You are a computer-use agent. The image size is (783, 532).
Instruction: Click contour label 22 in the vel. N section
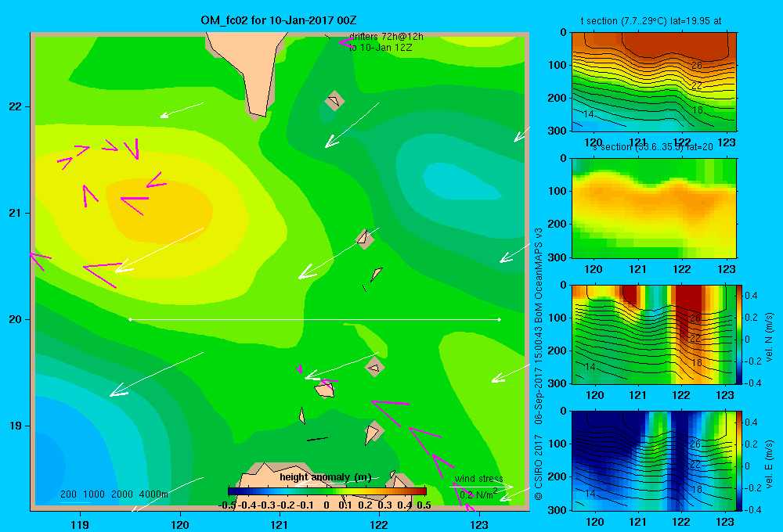click(695, 339)
